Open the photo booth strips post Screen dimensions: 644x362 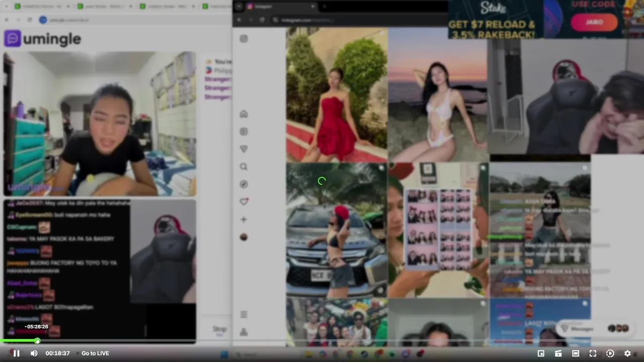(x=438, y=230)
